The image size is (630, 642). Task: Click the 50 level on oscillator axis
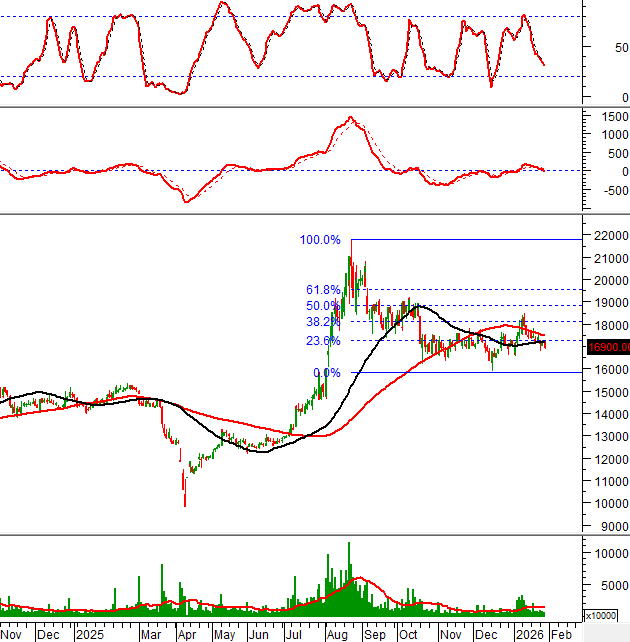click(x=621, y=47)
